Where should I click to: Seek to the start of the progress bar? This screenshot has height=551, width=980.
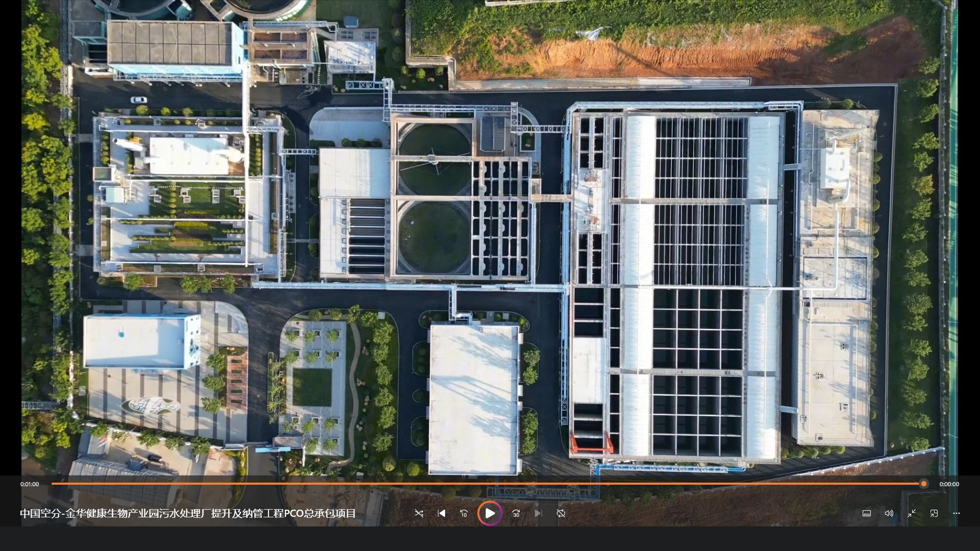pos(53,484)
